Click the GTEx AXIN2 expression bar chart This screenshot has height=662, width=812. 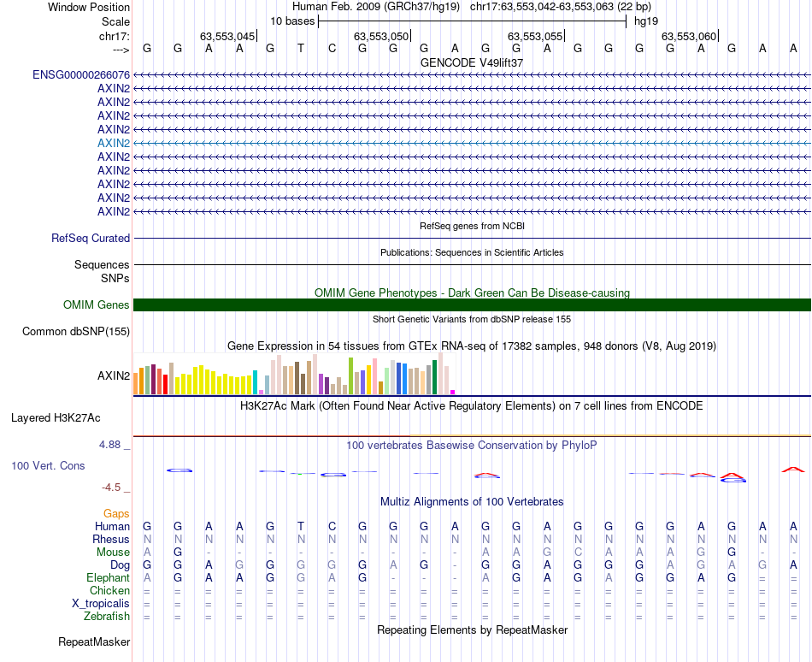click(x=294, y=374)
